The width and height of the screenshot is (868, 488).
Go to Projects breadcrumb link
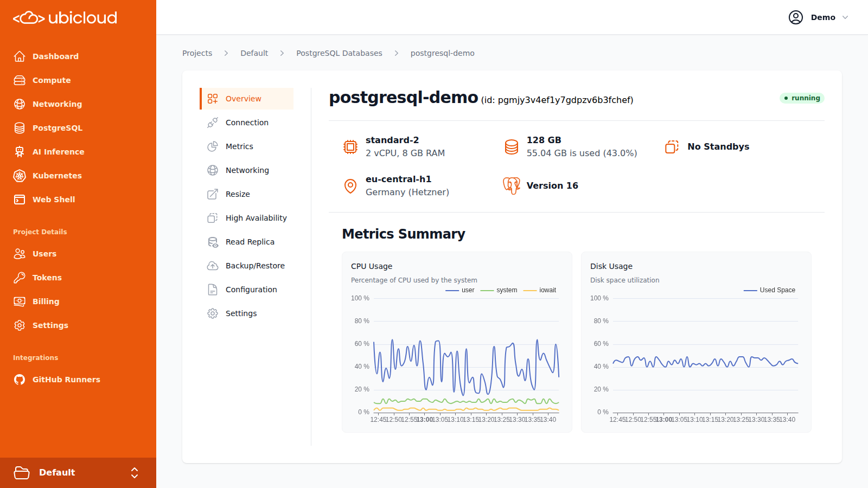pyautogui.click(x=197, y=53)
